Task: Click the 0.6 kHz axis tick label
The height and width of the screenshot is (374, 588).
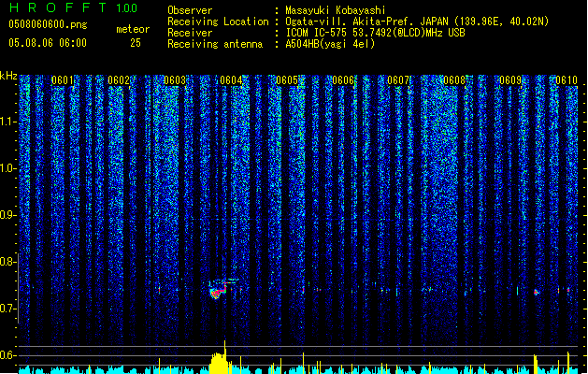Action: coord(7,355)
